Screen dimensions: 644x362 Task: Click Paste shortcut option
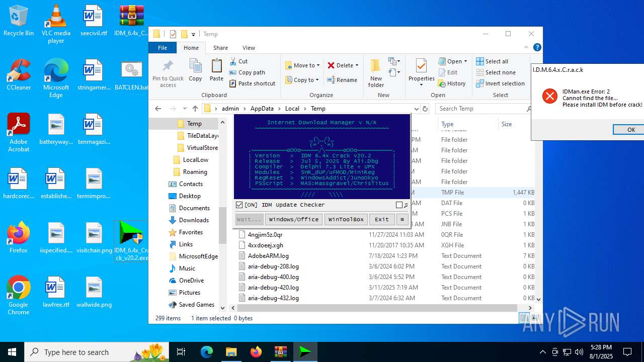tap(252, 83)
